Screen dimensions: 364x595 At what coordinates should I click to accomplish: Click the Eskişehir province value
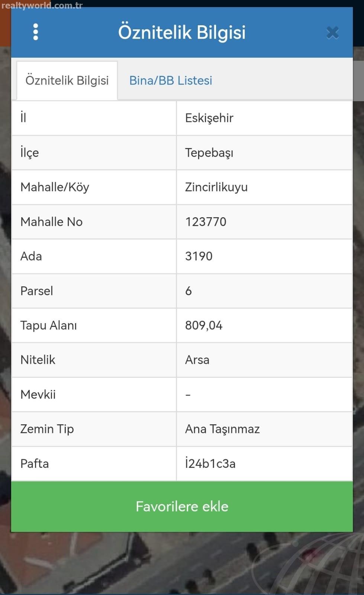tap(209, 118)
